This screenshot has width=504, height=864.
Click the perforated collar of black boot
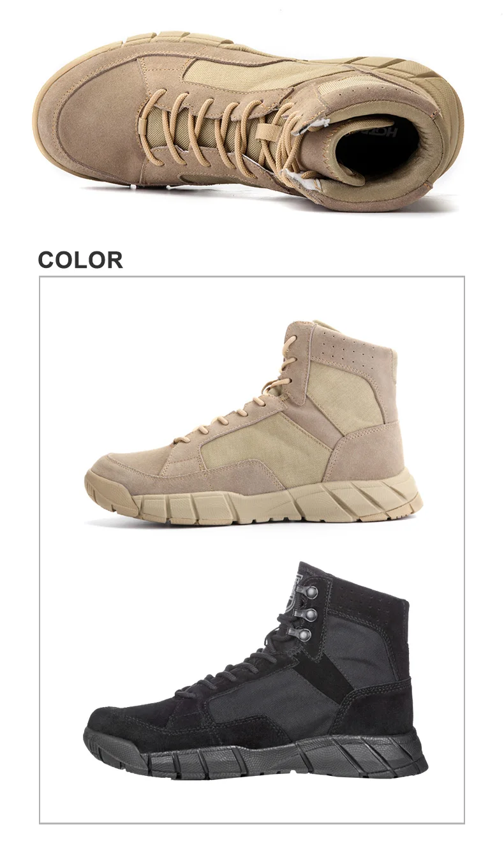(x=369, y=596)
